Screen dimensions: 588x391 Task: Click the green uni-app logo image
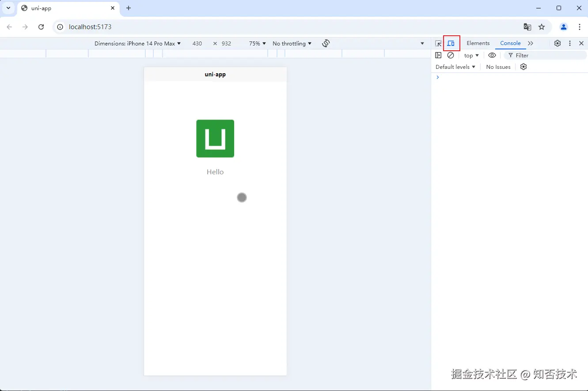click(x=215, y=139)
